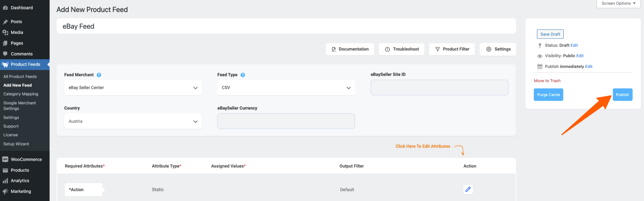Image resolution: width=644 pixels, height=201 pixels.
Task: Click the Pages icon in sidebar
Action: (x=5, y=43)
